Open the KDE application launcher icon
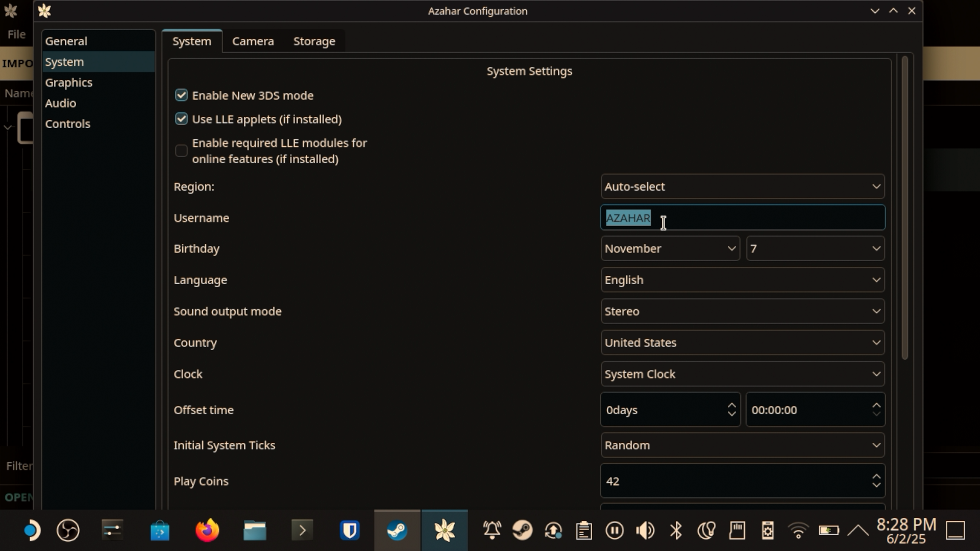The height and width of the screenshot is (551, 980). tap(32, 531)
